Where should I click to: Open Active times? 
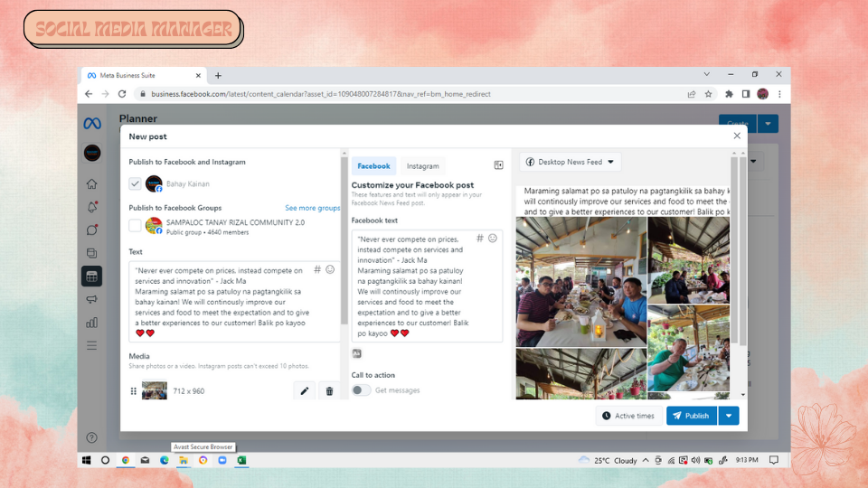(x=629, y=416)
